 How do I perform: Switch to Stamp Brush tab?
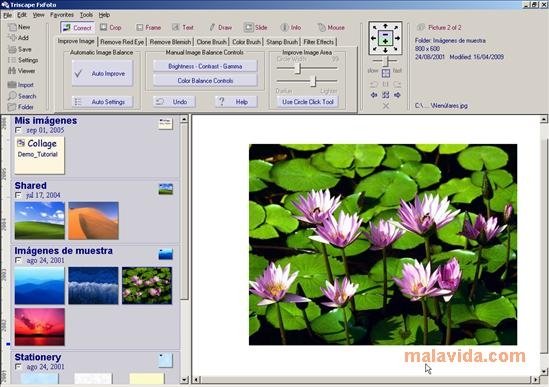pyautogui.click(x=282, y=42)
